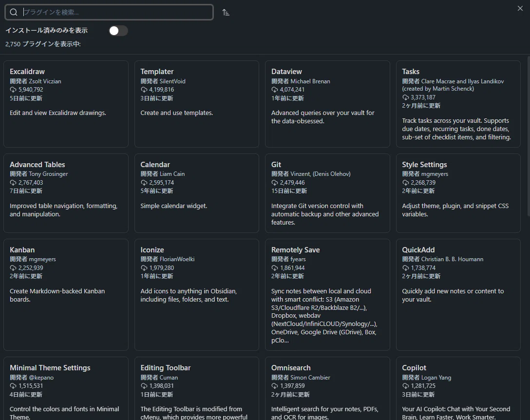Open the Style Settings plugin

(458, 193)
